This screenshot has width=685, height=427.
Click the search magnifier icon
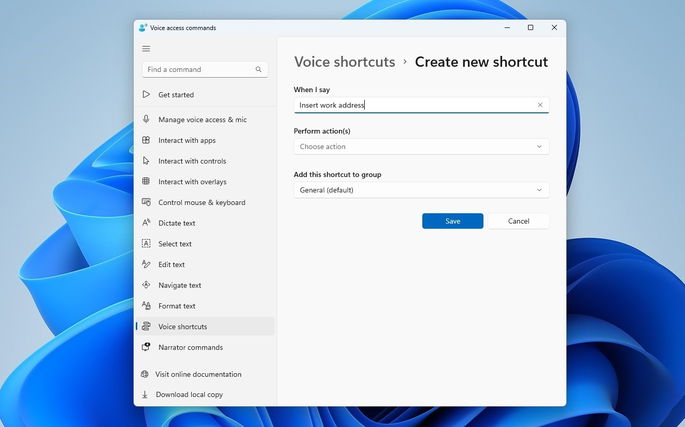259,70
